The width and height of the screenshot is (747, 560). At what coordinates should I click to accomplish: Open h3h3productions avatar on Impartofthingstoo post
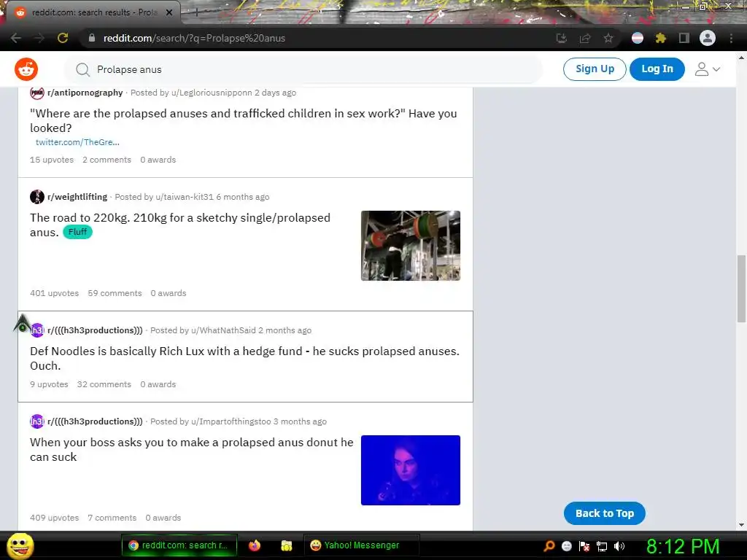click(37, 421)
